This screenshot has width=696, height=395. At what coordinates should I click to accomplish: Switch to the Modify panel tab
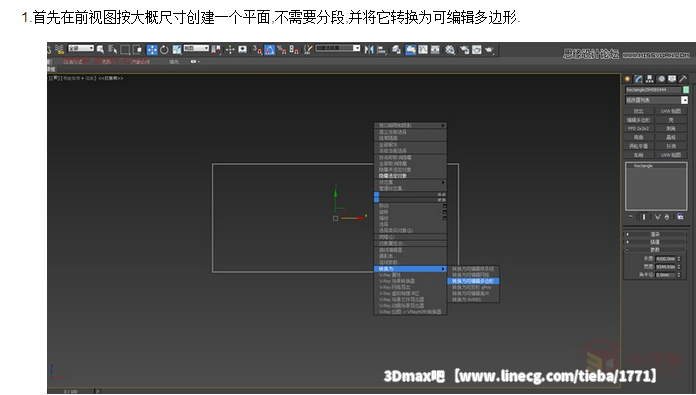pyautogui.click(x=638, y=79)
